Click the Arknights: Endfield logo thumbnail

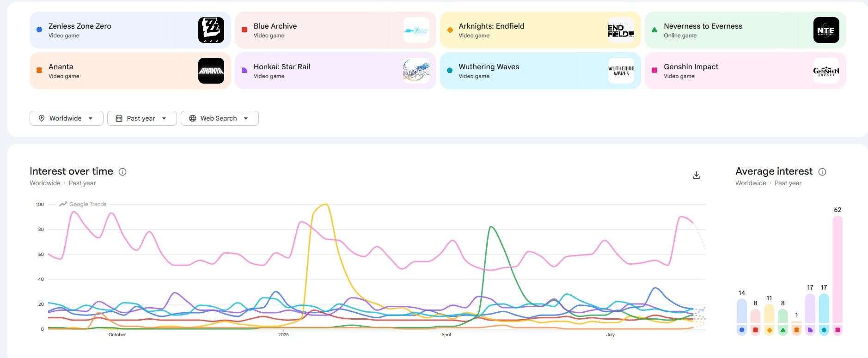click(x=621, y=30)
